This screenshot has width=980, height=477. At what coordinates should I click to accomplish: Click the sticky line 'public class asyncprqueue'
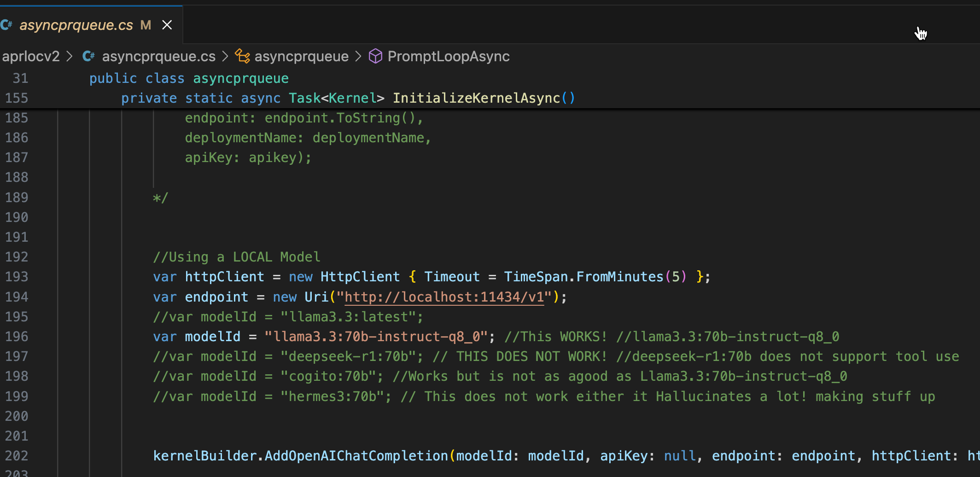tap(189, 78)
